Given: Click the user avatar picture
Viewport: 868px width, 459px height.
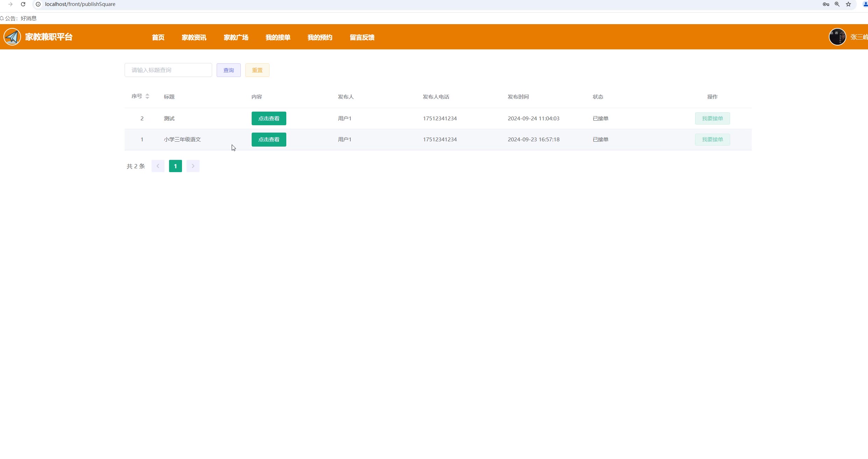Looking at the screenshot, I should tap(838, 37).
